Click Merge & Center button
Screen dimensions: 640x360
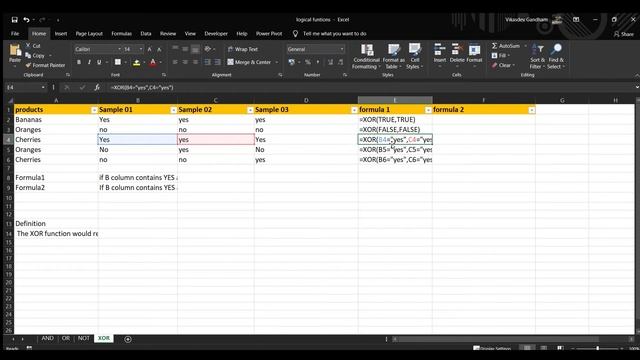[x=249, y=62]
